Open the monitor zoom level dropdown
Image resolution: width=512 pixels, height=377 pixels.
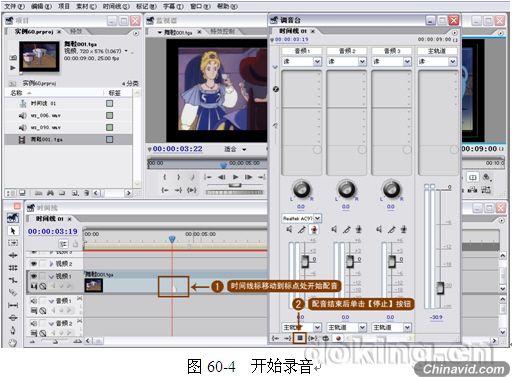[235, 149]
